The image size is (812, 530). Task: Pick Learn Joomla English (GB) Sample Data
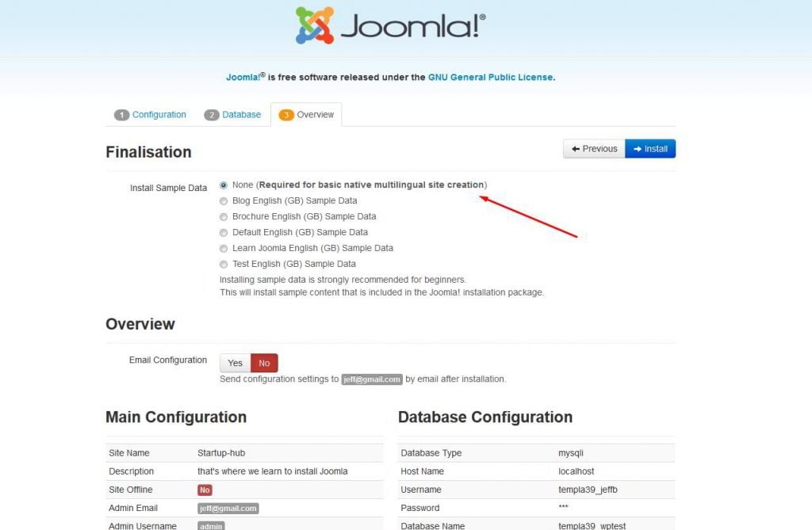pyautogui.click(x=224, y=248)
